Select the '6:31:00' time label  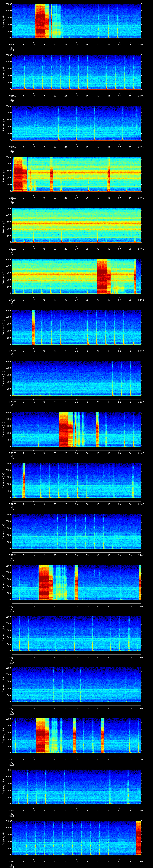pyautogui.click(x=12, y=504)
